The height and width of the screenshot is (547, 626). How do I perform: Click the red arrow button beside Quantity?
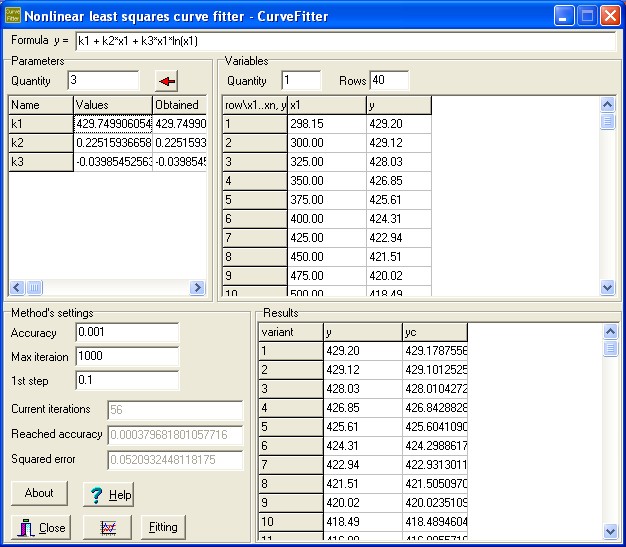click(167, 80)
